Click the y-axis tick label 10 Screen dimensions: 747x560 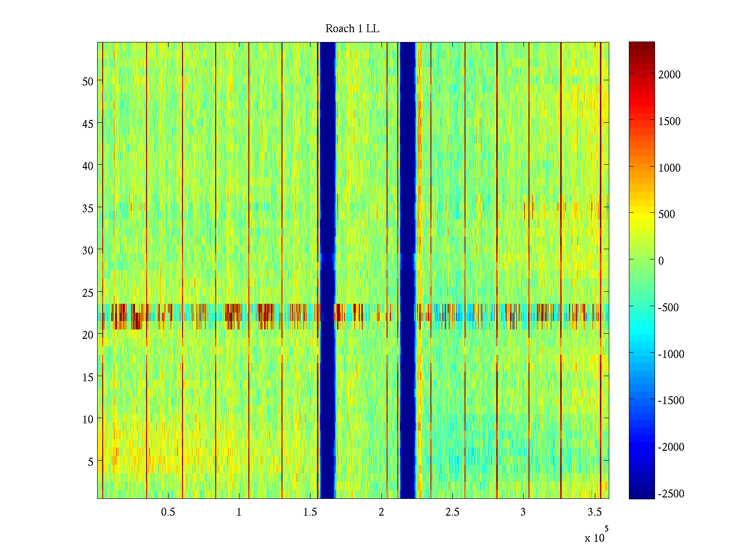88,420
